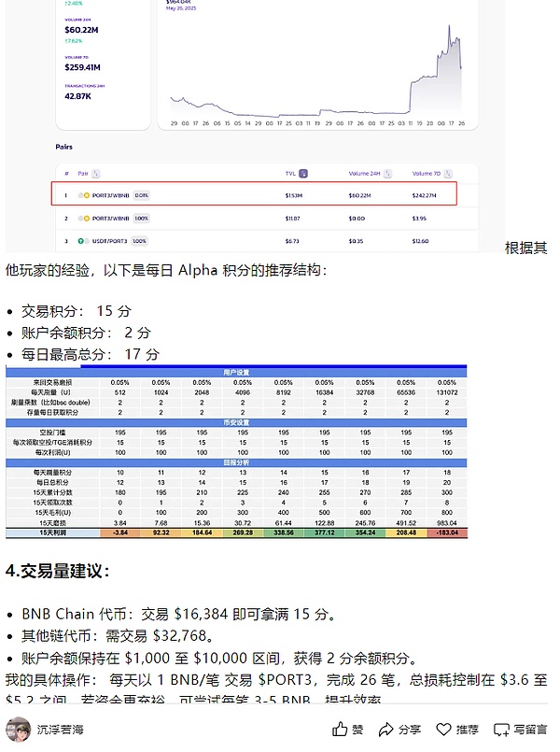Select the PORT3/WBNB 0.01% pair row

point(254,194)
